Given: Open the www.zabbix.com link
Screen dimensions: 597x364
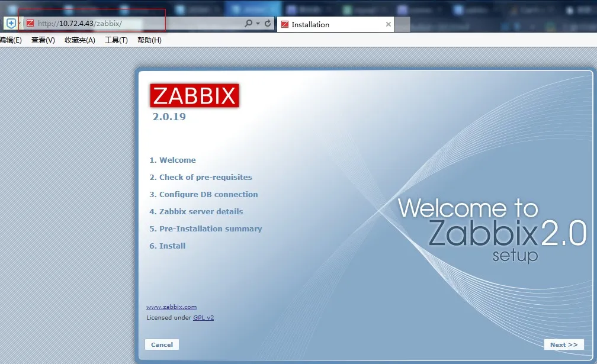Looking at the screenshot, I should click(171, 307).
